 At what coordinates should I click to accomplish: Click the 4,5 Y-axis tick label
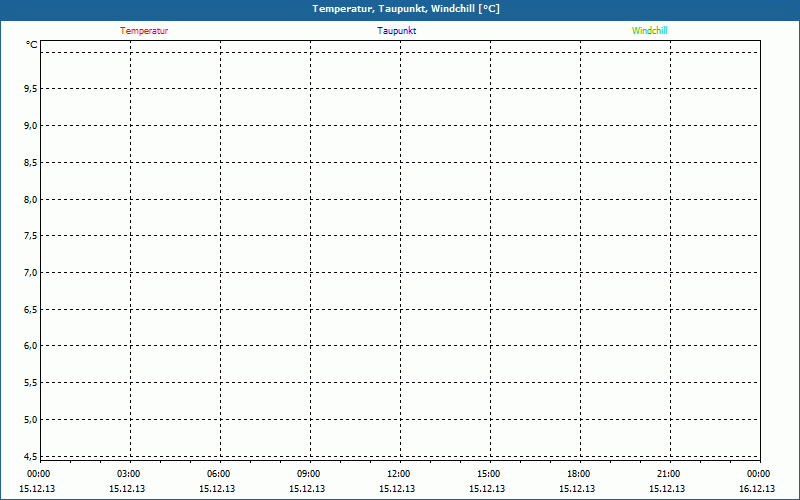pos(30,456)
